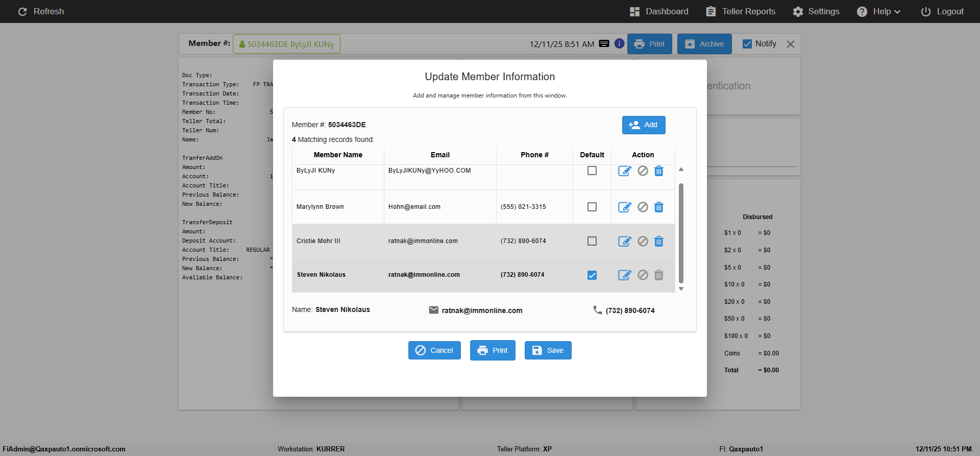Toggle the Notify checkbox
The height and width of the screenshot is (456, 980).
tap(747, 44)
